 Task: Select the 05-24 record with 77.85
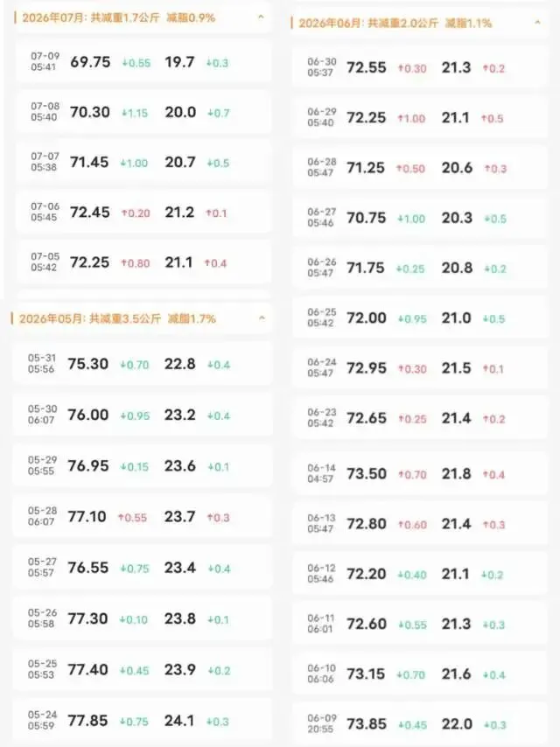click(142, 721)
